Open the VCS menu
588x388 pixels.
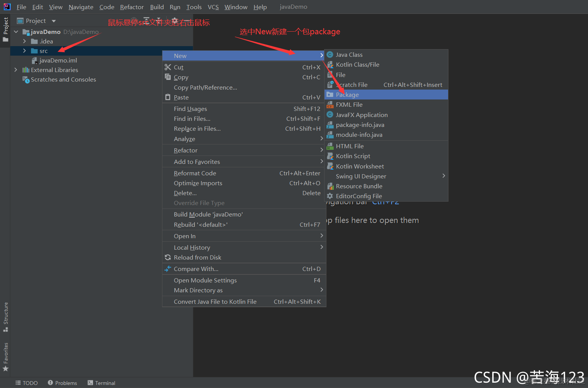coord(213,7)
